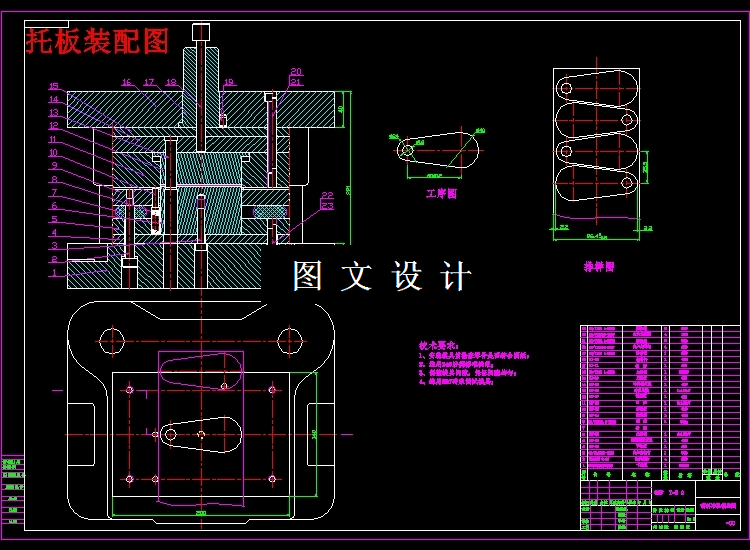Click the part outline in the 工序图 view
Screen dimensions: 750x550
tap(438, 150)
